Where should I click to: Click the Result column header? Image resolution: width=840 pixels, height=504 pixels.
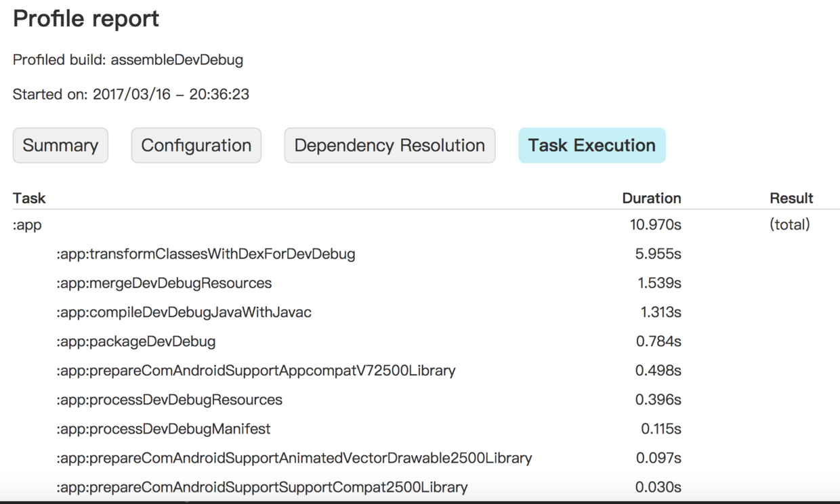(791, 198)
